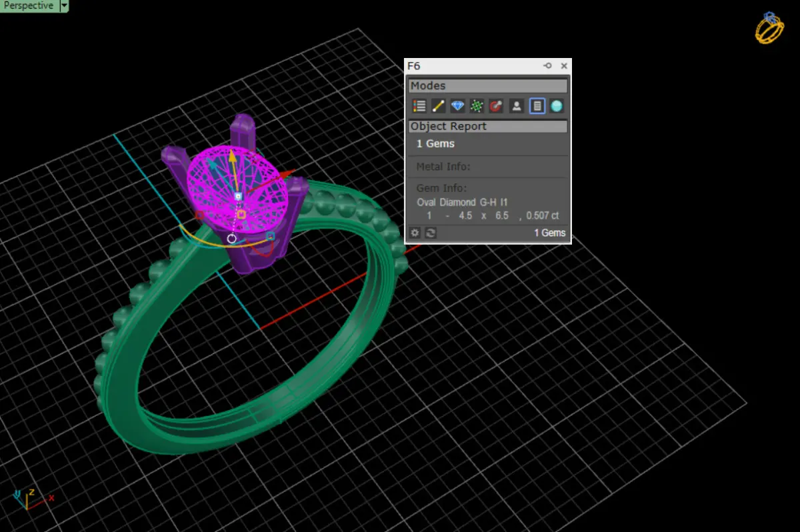Click the gold ring icon at top right
Image resolution: width=800 pixels, height=532 pixels.
[769, 27]
